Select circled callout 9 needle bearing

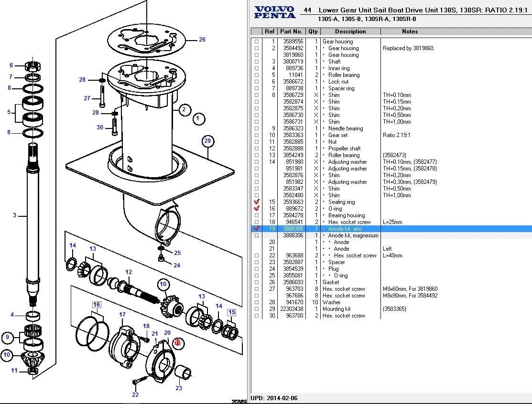tap(8, 337)
